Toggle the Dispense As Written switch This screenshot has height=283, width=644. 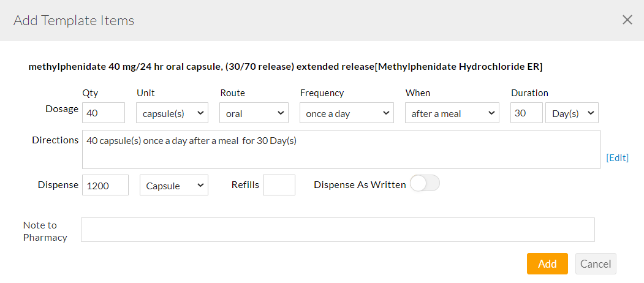pos(425,184)
